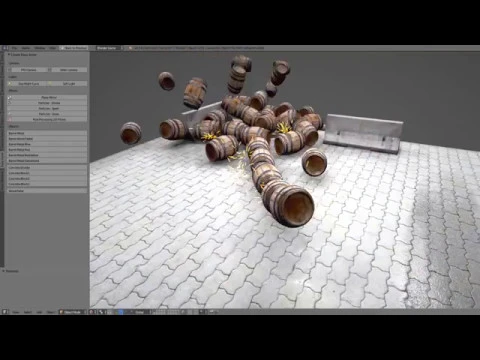Add a Wood Pallet object
This screenshot has width=480, height=360.
coord(47,191)
